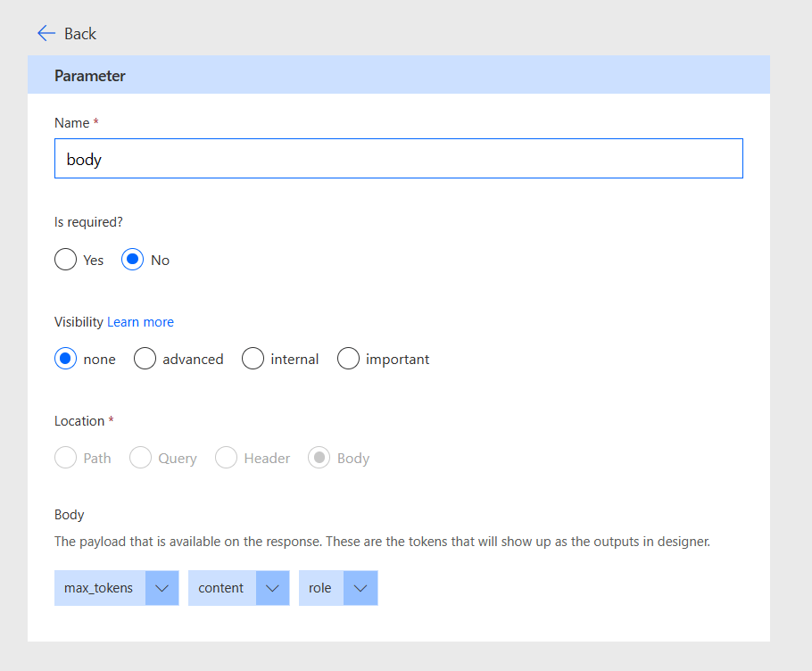Choose Header as the location
The height and width of the screenshot is (671, 812).
[x=227, y=458]
